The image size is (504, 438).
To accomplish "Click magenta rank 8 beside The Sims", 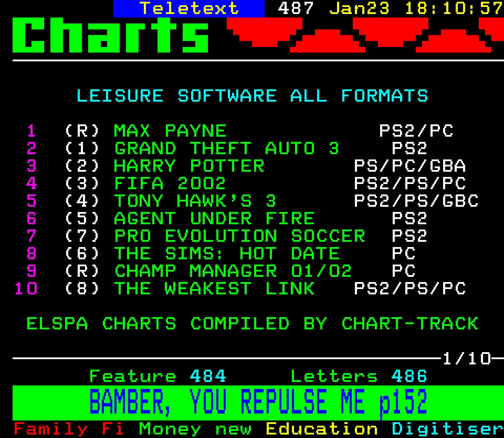I will (31, 254).
